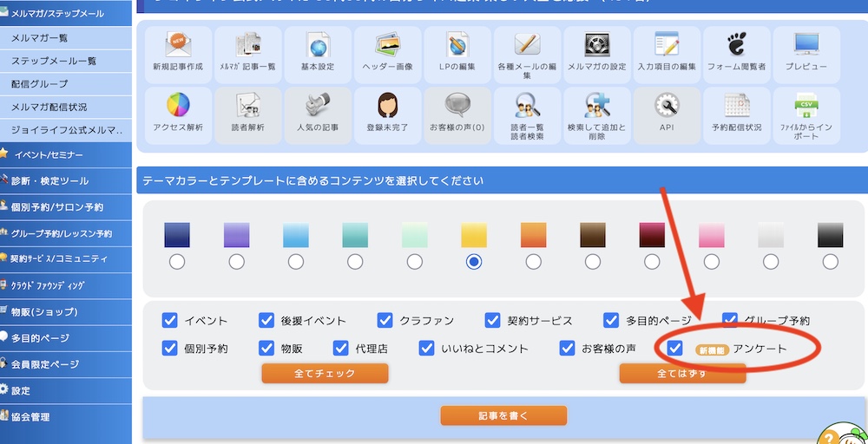Click the 予約配信状況 calendar icon

736,107
